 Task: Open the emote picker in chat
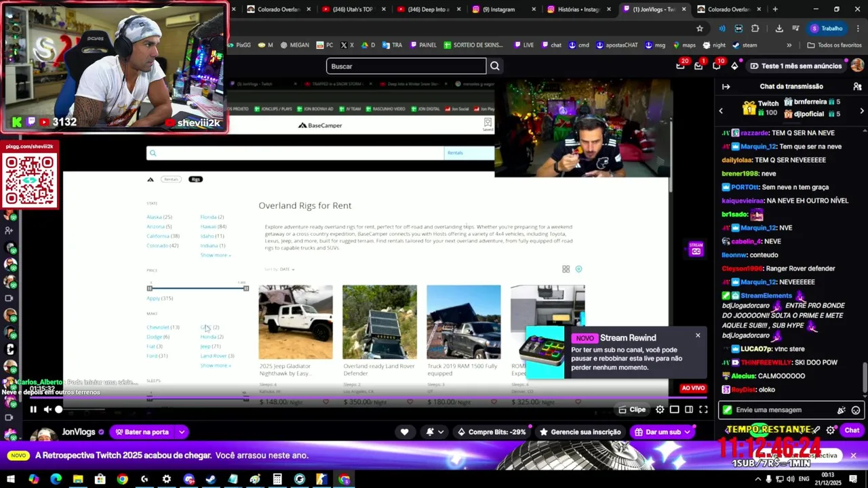[856, 410]
